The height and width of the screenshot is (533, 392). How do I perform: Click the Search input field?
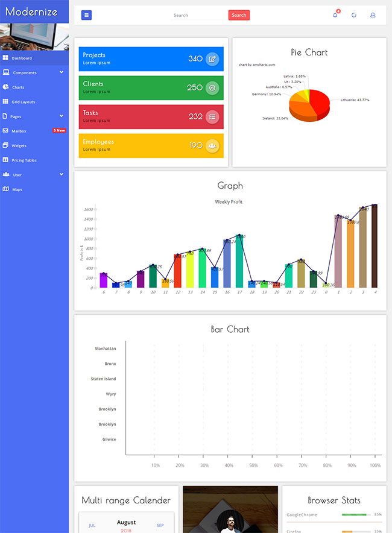pos(198,15)
